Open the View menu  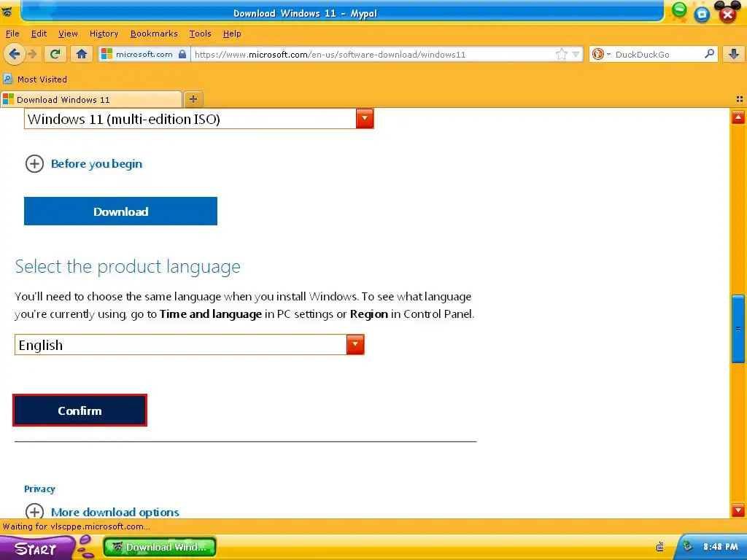point(68,34)
